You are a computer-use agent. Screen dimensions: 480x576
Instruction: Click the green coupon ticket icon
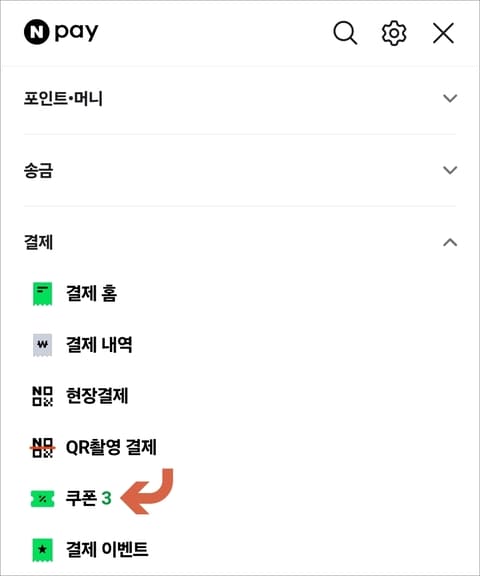click(43, 498)
